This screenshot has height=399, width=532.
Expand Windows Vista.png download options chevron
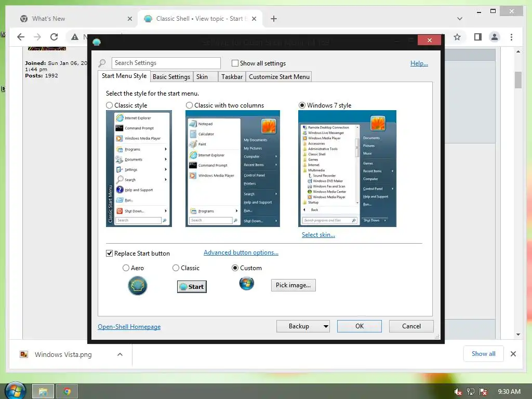tap(120, 354)
